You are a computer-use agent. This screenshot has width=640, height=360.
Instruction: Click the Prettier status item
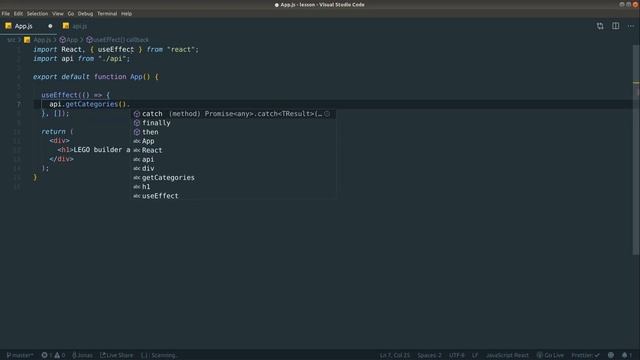coord(585,356)
